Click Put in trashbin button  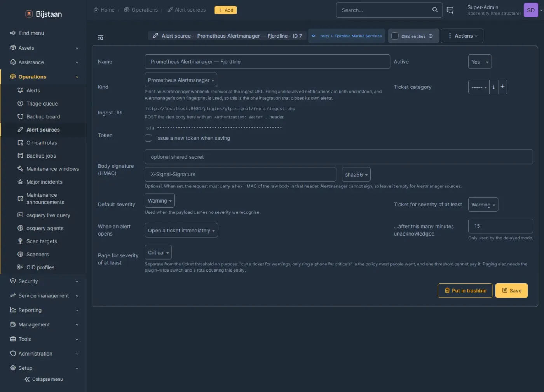click(465, 291)
